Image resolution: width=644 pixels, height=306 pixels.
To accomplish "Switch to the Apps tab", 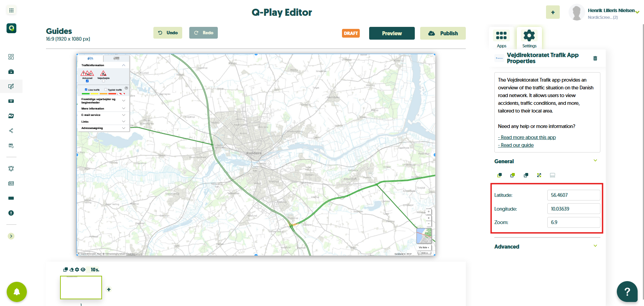I will (x=501, y=38).
